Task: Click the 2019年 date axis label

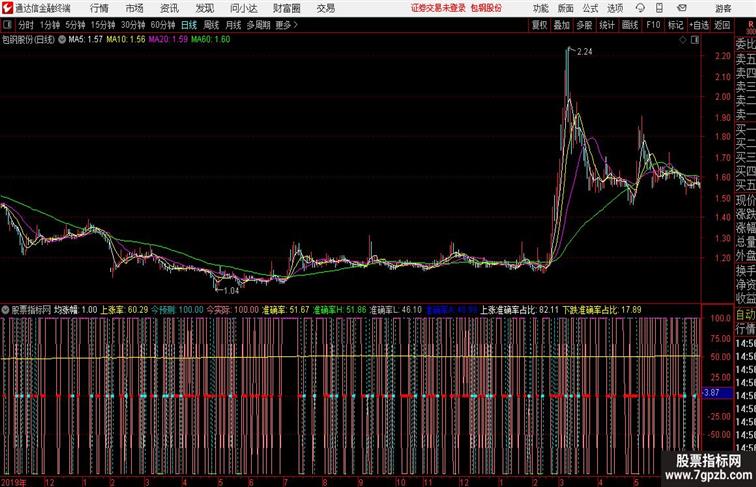Action: pyautogui.click(x=14, y=482)
